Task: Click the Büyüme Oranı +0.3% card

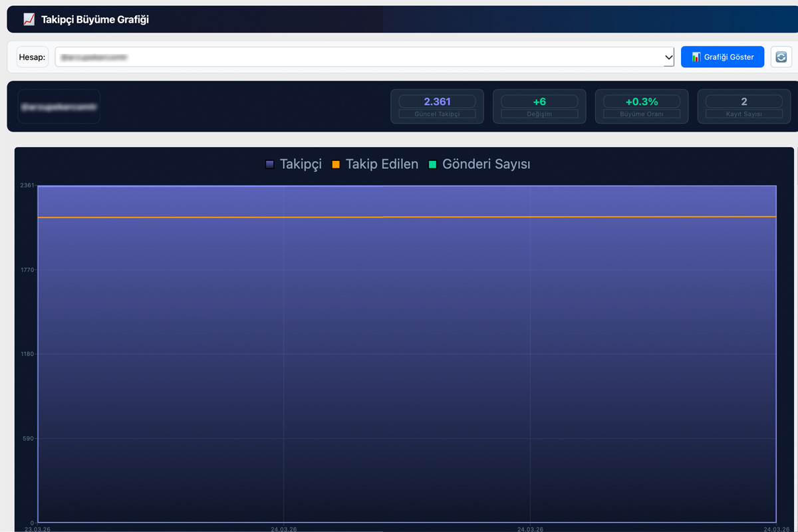Action: [641, 106]
